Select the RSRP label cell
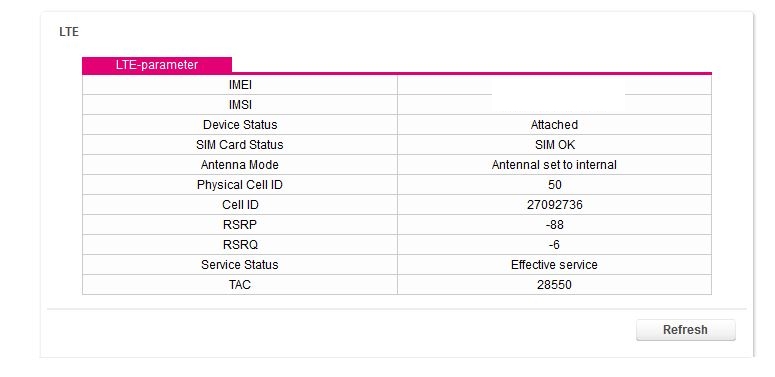Viewport: 775px width, 377px height. [240, 225]
